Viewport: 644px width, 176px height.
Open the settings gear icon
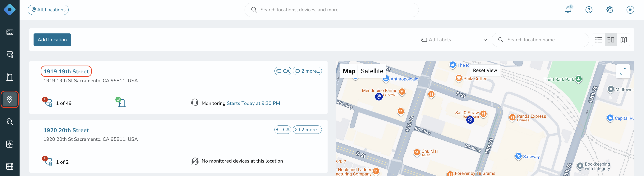pyautogui.click(x=610, y=10)
